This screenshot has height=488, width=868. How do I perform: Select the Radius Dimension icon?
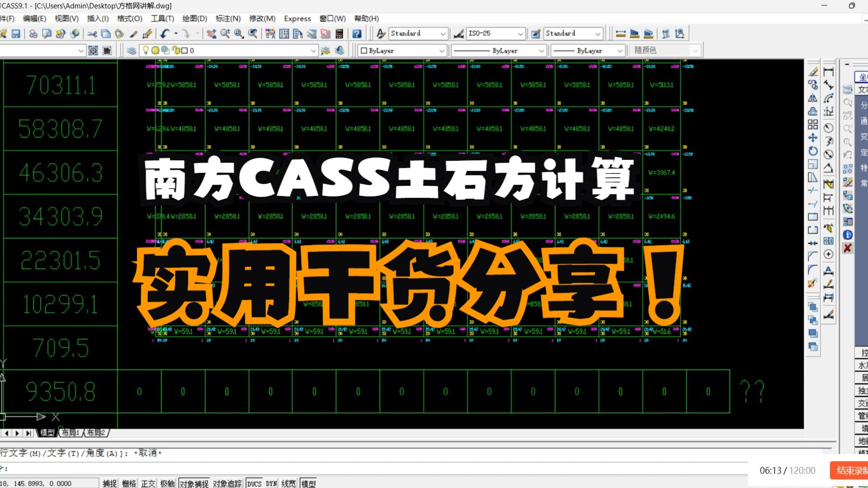pyautogui.click(x=829, y=128)
